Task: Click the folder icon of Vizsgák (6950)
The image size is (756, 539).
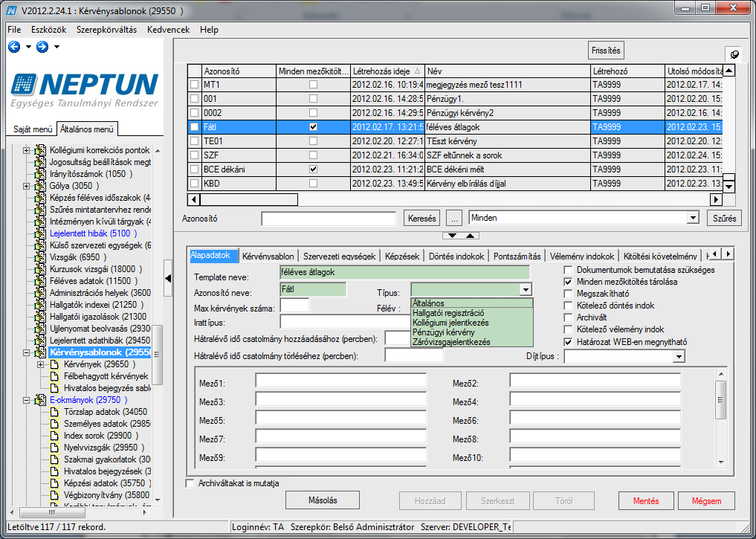Action: (x=40, y=257)
